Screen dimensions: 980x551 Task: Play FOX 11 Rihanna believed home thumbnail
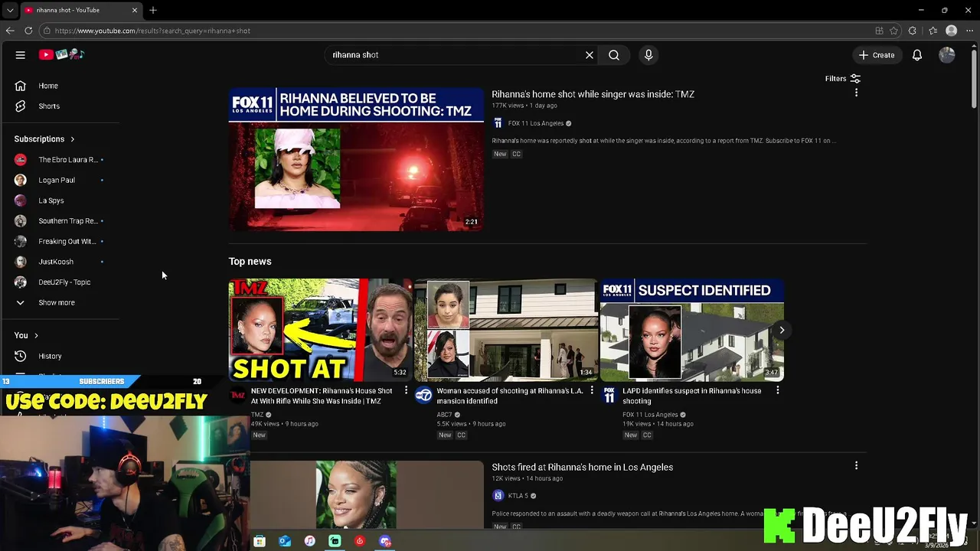356,159
